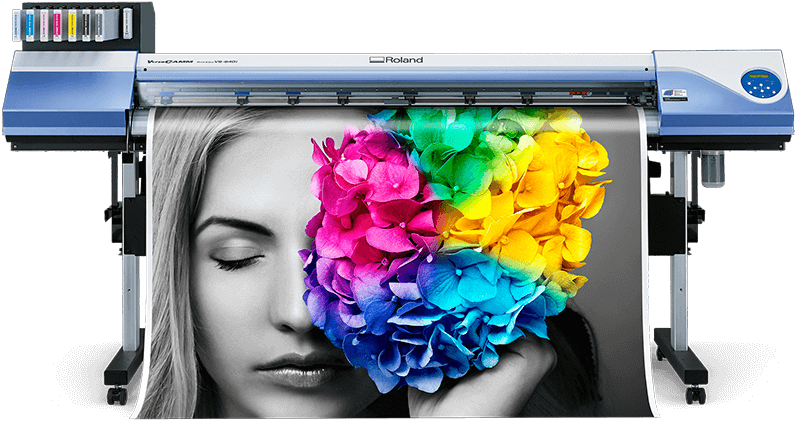Image resolution: width=800 pixels, height=423 pixels.
Task: Click the gray cylinder under the right cover
Action: coord(712,166)
